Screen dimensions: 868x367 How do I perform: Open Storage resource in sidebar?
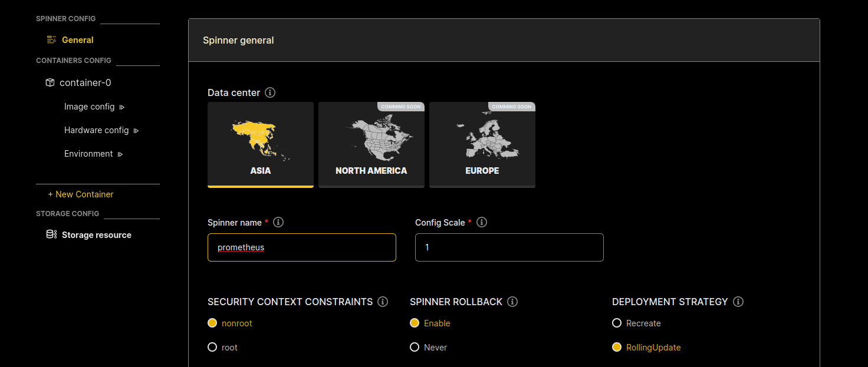96,235
